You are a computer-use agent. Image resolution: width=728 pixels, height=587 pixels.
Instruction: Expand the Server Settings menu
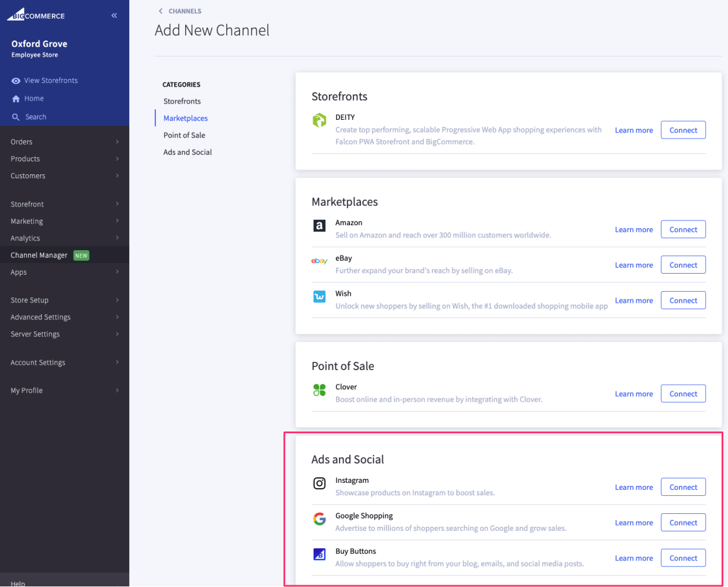pos(64,334)
